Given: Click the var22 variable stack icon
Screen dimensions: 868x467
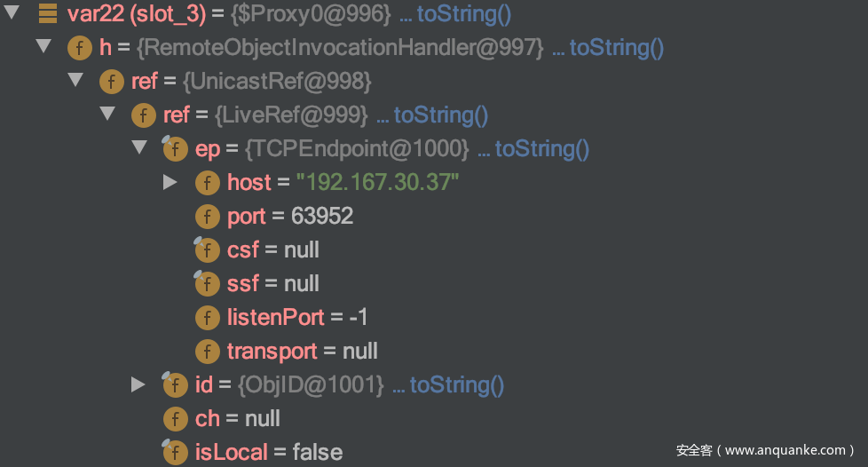Looking at the screenshot, I should [x=48, y=14].
